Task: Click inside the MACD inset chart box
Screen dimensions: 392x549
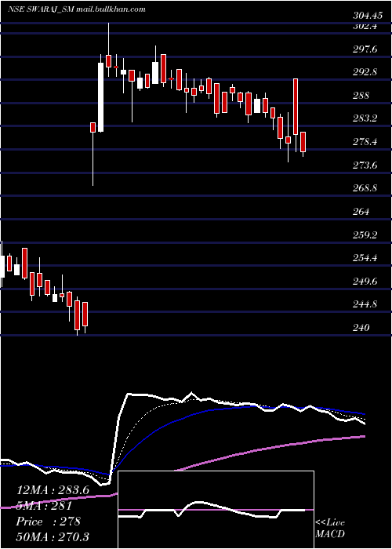Action: pos(216,510)
